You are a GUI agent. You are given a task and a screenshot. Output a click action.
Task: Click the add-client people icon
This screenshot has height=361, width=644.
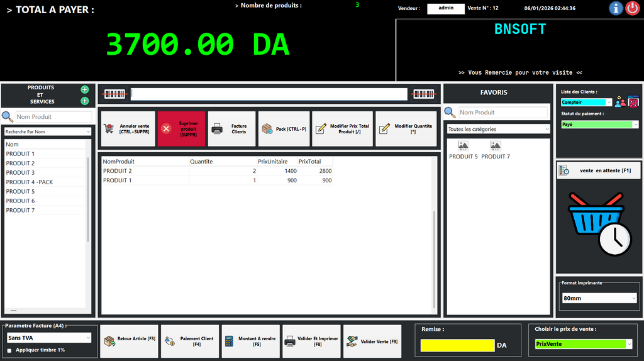(620, 102)
